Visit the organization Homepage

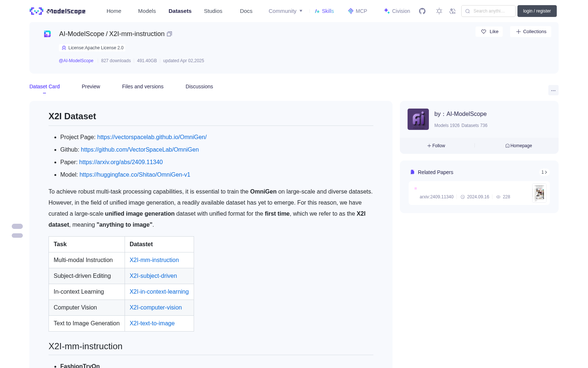pos(519,146)
